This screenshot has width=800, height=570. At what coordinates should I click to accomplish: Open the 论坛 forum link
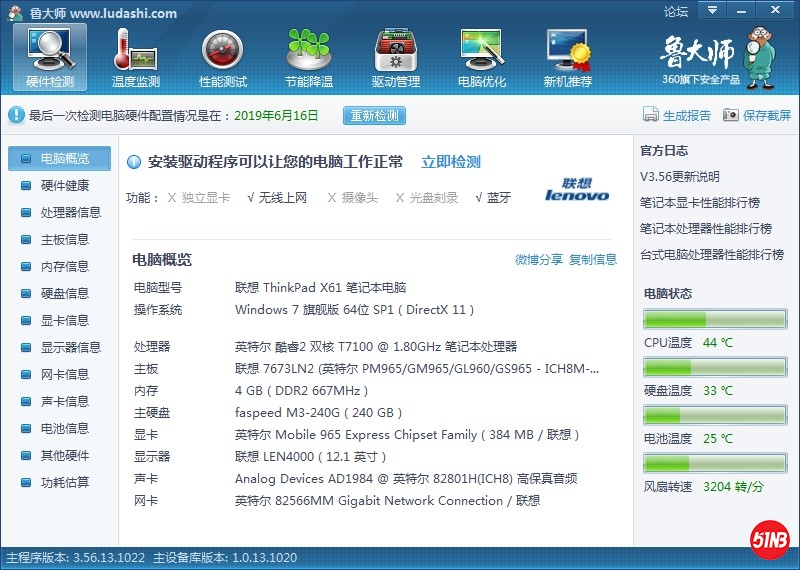coord(676,12)
